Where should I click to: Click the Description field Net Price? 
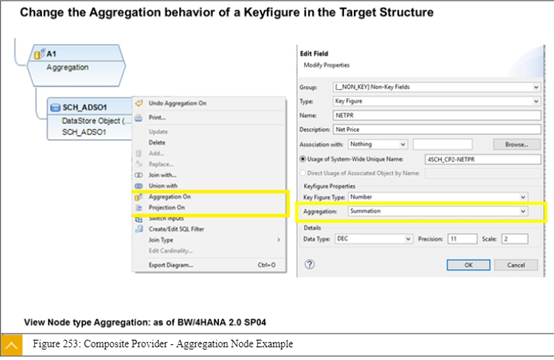tap(437, 130)
